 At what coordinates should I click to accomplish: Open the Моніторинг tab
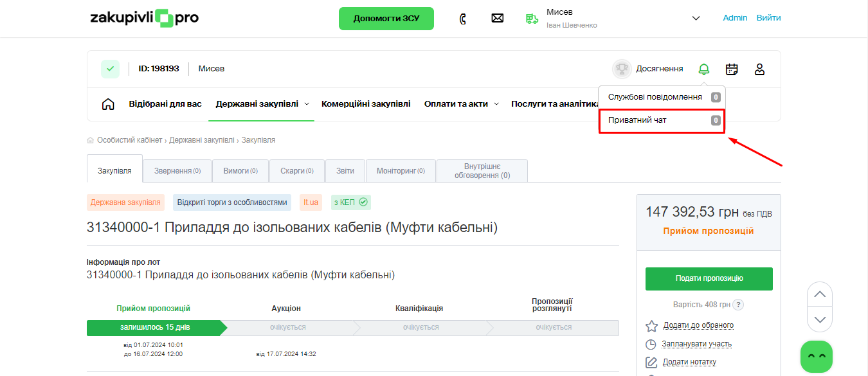point(401,171)
